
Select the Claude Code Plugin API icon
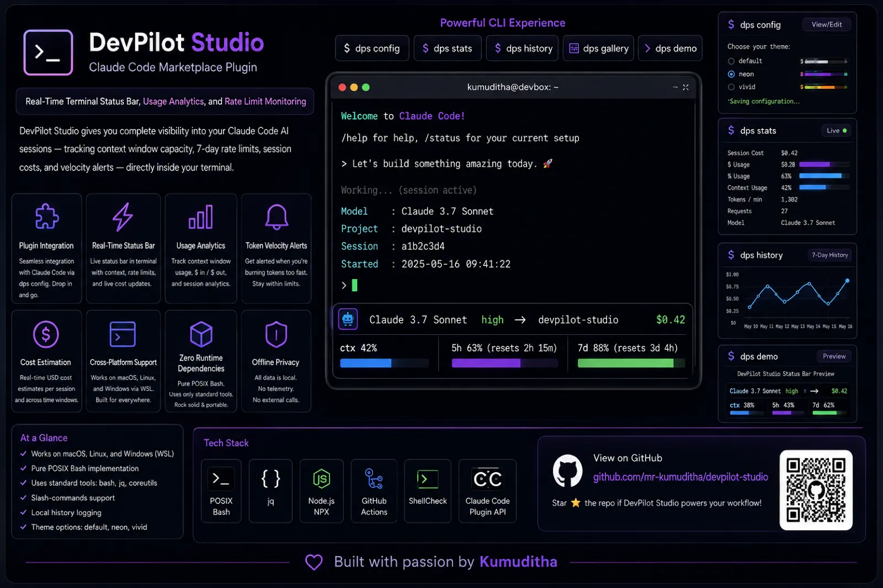[x=487, y=479]
